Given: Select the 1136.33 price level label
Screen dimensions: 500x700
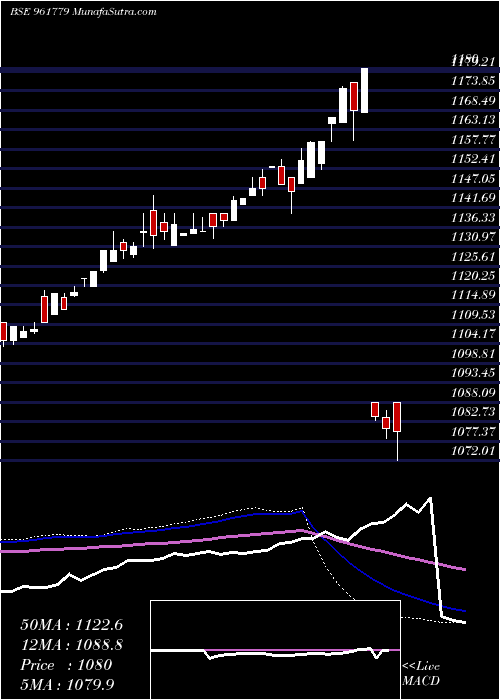Looking at the screenshot, I should click(473, 217).
